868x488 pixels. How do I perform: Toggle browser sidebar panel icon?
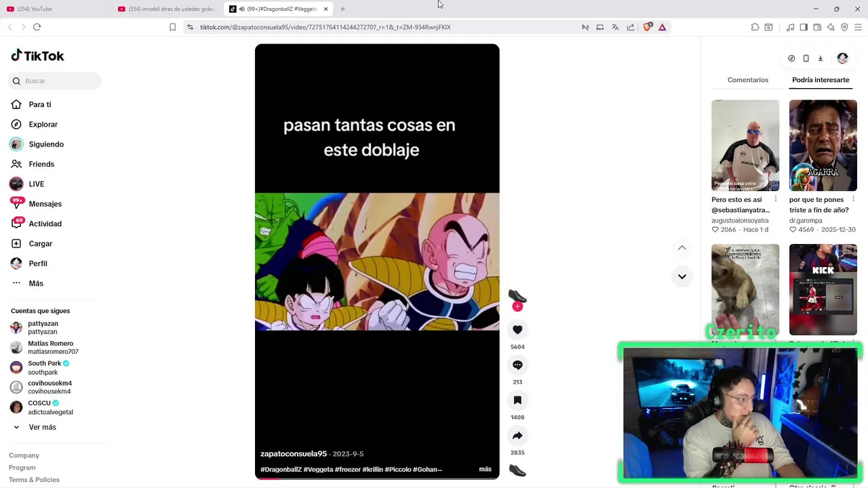click(x=804, y=27)
